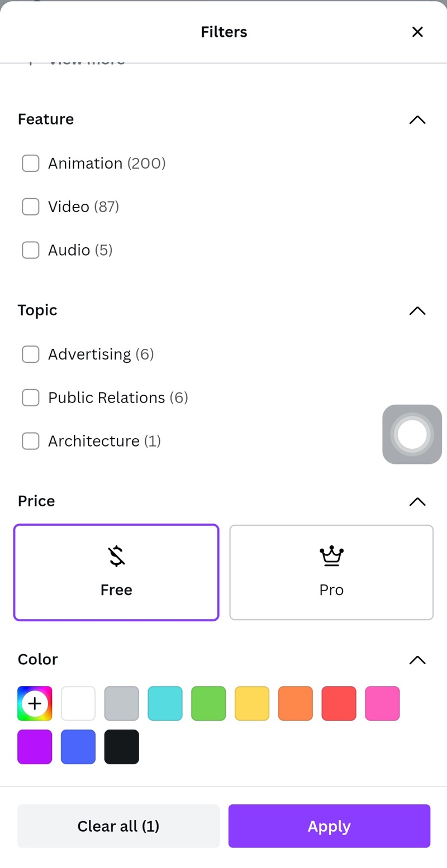This screenshot has height=868, width=447.
Task: Pick the turquoise color swatch
Action: 165,703
